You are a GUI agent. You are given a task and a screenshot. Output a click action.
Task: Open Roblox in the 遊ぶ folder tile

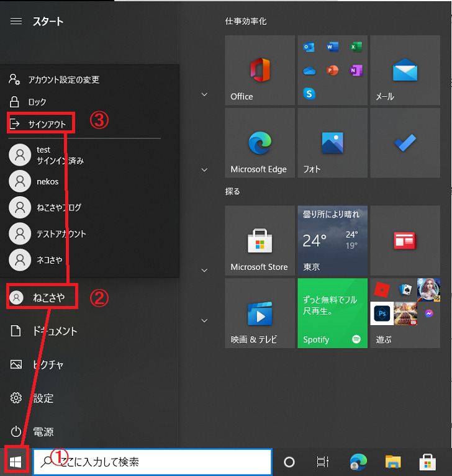coord(382,290)
